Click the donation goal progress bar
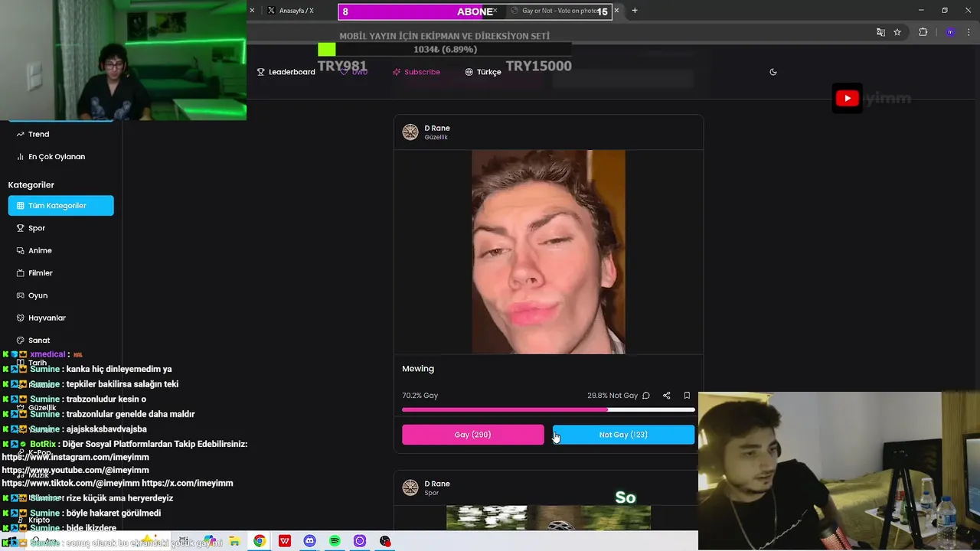 click(445, 50)
